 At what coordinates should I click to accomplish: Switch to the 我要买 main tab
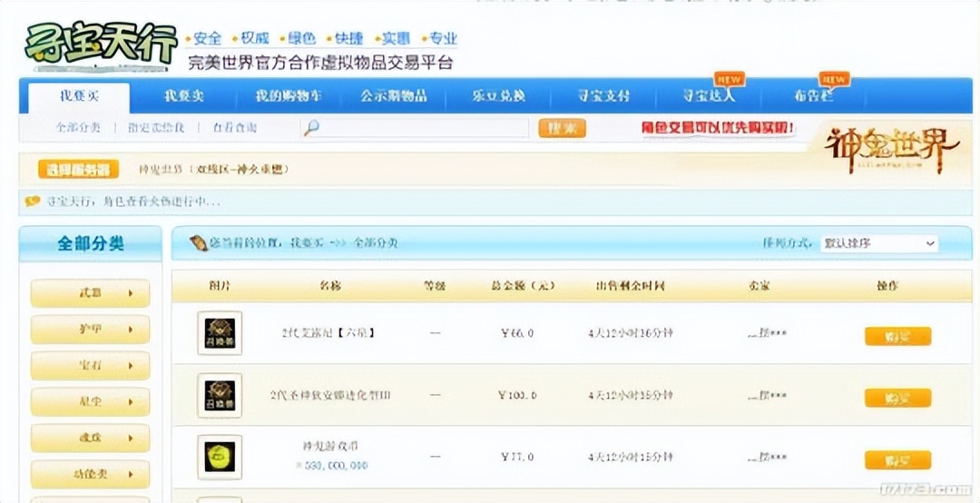[x=79, y=96]
